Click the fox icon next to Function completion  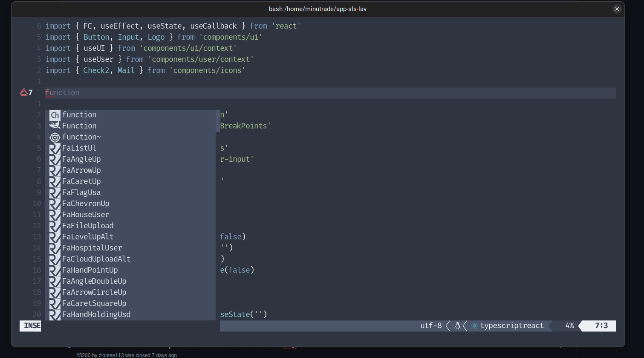[55, 125]
